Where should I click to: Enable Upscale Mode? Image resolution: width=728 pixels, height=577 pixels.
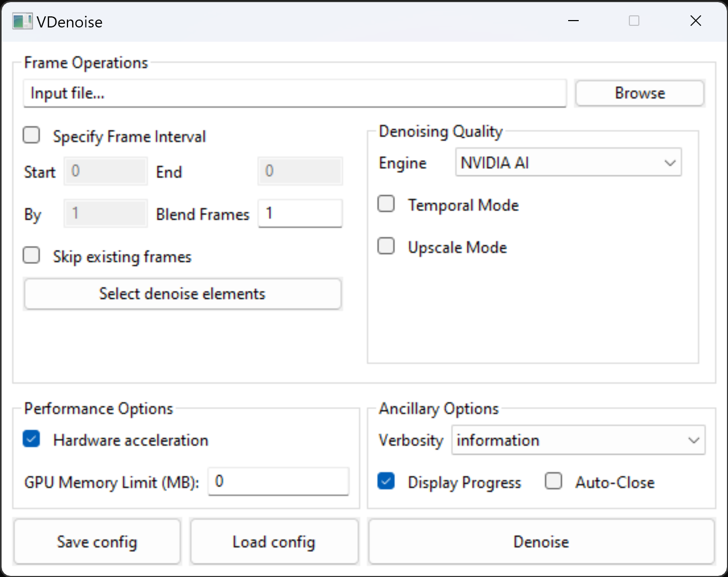coord(386,246)
